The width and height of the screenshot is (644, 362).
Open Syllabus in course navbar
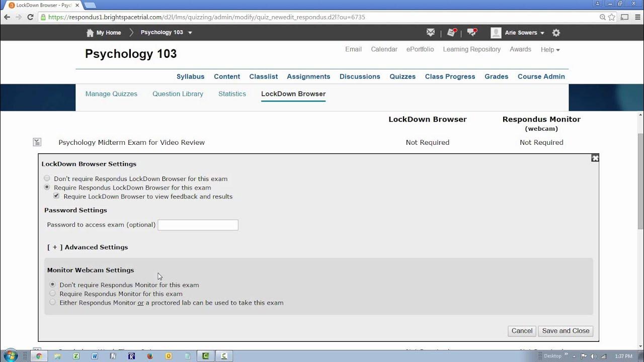(190, 76)
